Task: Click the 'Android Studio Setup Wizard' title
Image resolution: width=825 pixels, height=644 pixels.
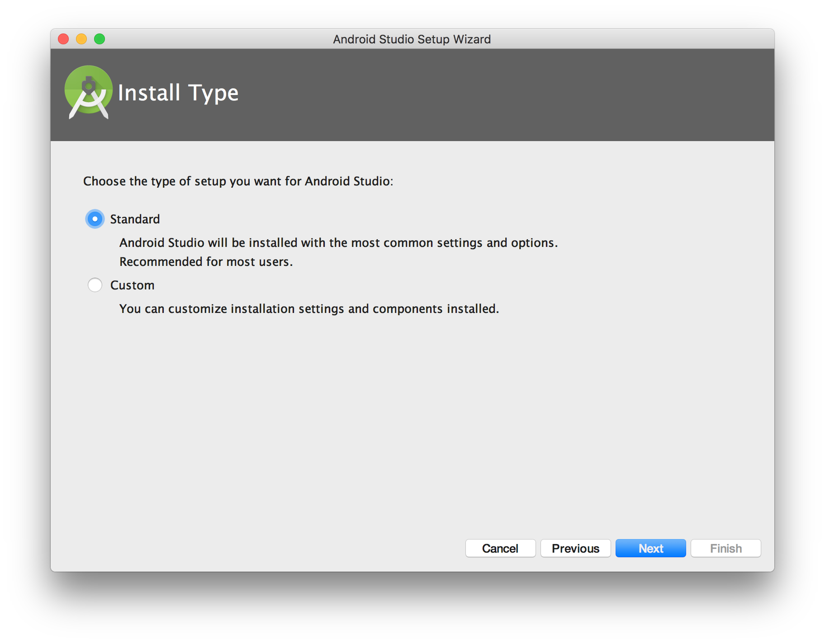Action: pos(412,39)
